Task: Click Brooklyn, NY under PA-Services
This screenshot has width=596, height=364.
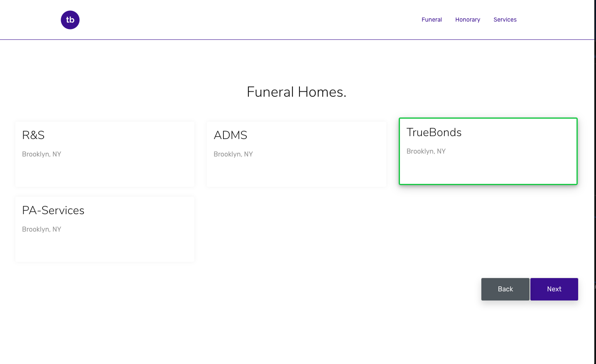Action: [42, 229]
